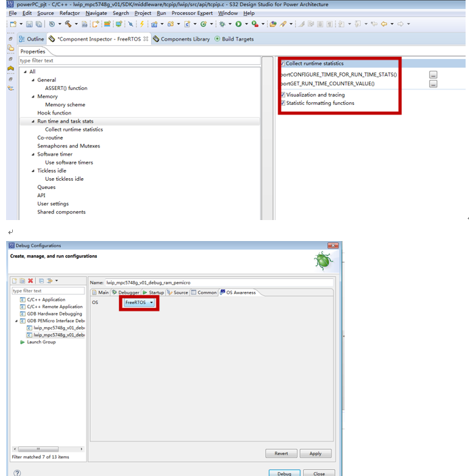Switch to the Build Targets tab
469x476 pixels.
tap(234, 39)
